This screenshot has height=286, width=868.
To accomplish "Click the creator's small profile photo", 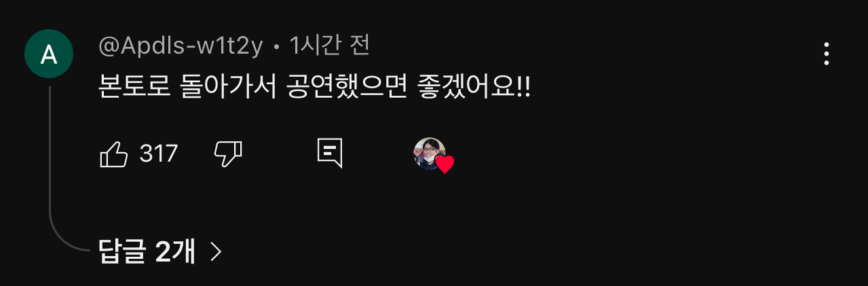I will click(x=430, y=153).
